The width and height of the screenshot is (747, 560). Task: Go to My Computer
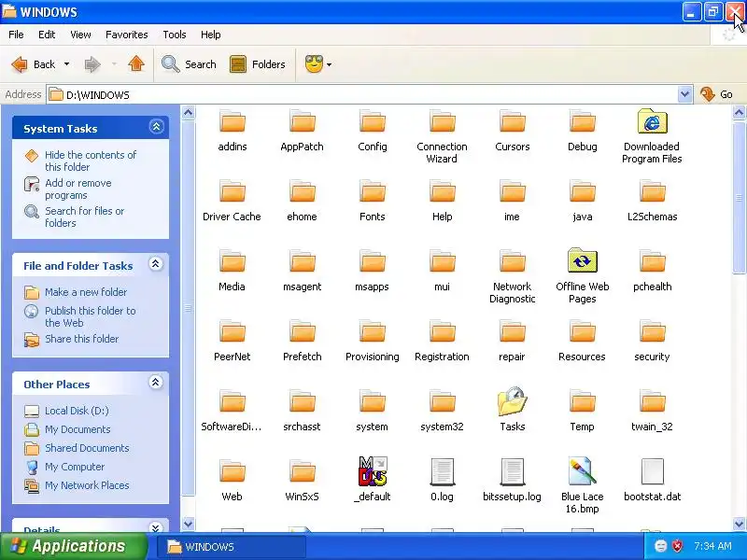point(75,467)
